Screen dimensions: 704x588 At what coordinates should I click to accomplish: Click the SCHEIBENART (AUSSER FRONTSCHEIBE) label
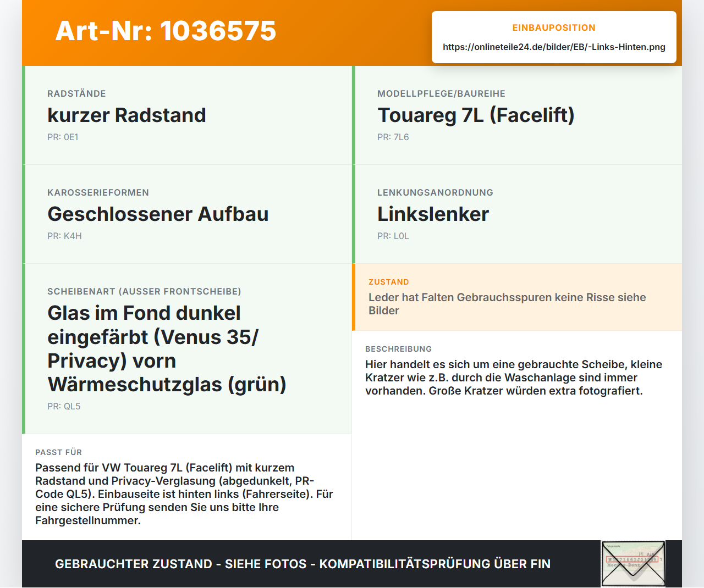(144, 291)
